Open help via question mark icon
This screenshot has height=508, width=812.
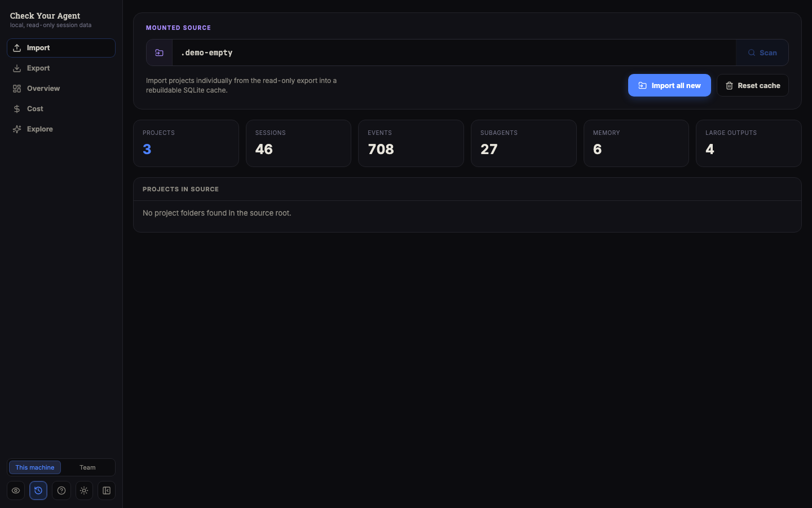pos(61,491)
